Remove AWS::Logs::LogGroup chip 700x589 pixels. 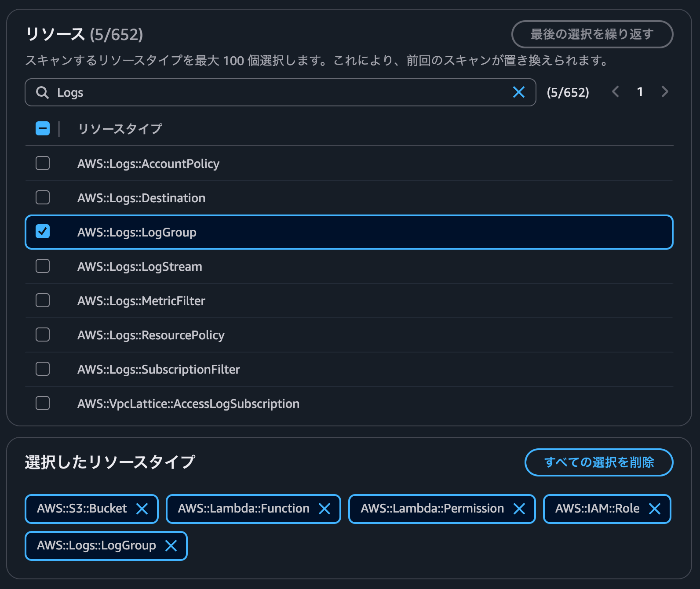tap(171, 545)
